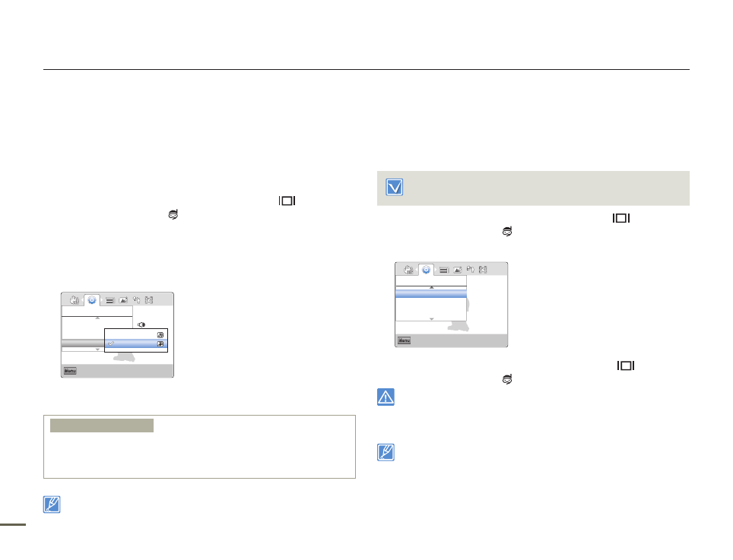
Task: Open the face-frame icon tab in right menu screen
Action: pos(482,269)
